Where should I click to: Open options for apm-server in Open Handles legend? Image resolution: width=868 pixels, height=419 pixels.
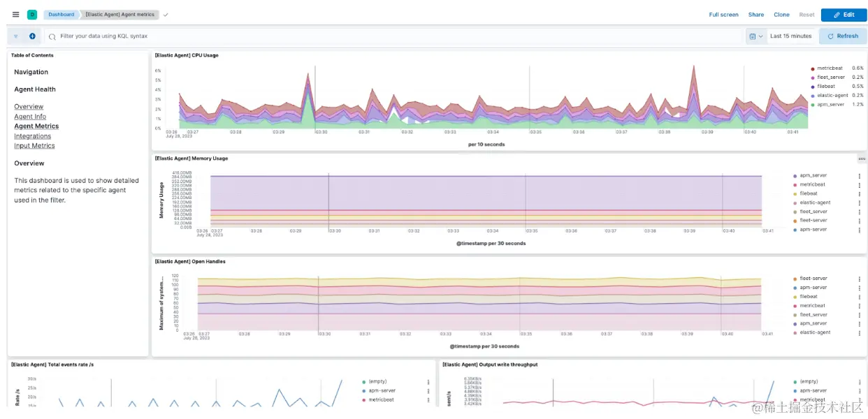860,288
